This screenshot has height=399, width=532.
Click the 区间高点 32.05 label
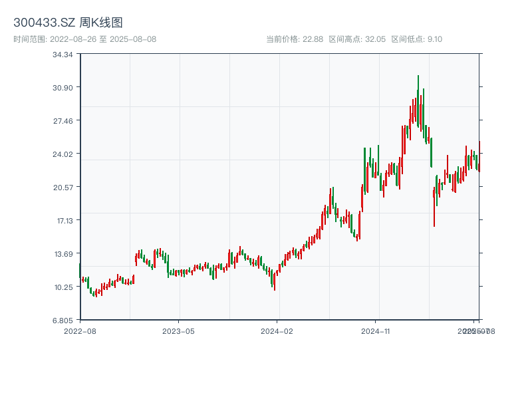pyautogui.click(x=357, y=39)
